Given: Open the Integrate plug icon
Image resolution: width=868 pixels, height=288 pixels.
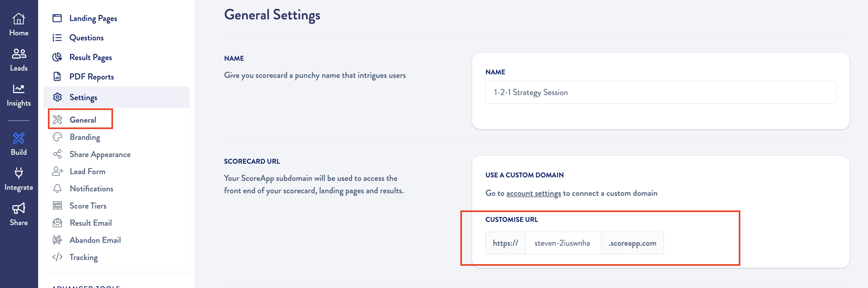Looking at the screenshot, I should (18, 173).
